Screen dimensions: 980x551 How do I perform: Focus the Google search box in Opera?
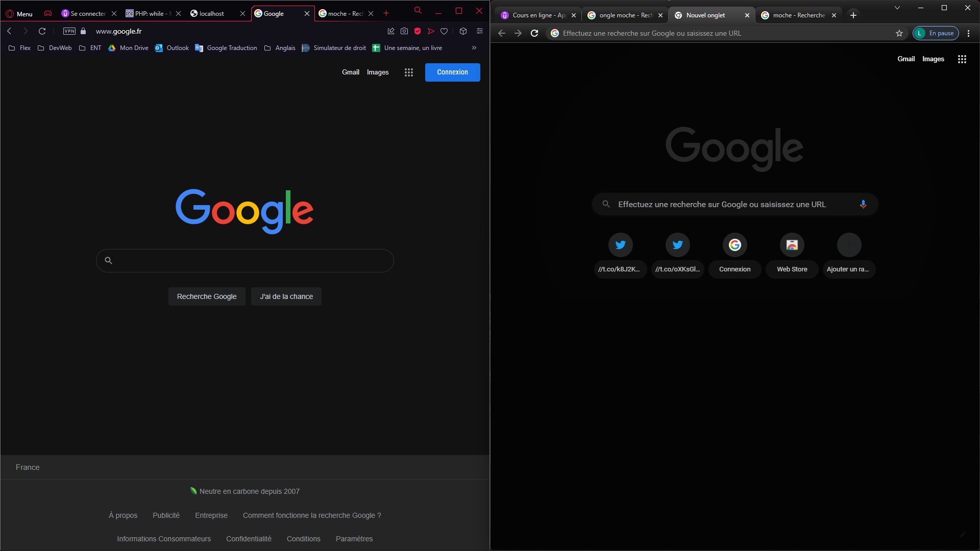245,261
